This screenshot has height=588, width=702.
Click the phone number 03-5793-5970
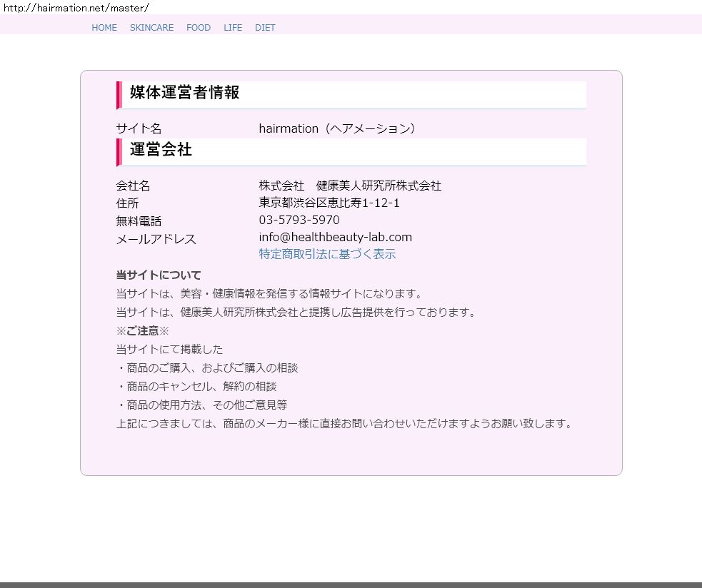click(299, 220)
